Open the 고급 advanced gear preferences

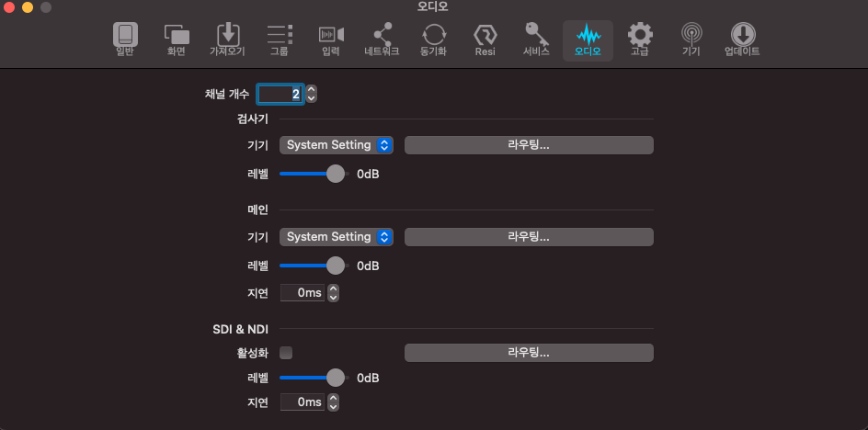[x=640, y=40]
